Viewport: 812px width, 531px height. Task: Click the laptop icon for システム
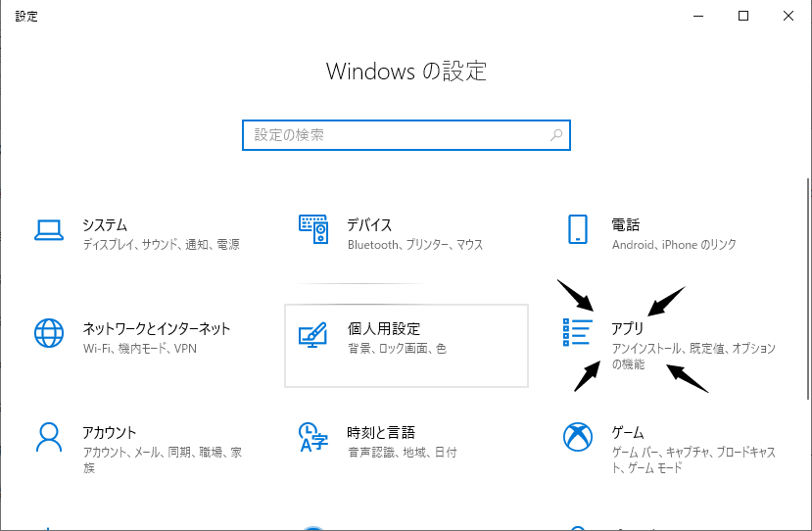(49, 230)
